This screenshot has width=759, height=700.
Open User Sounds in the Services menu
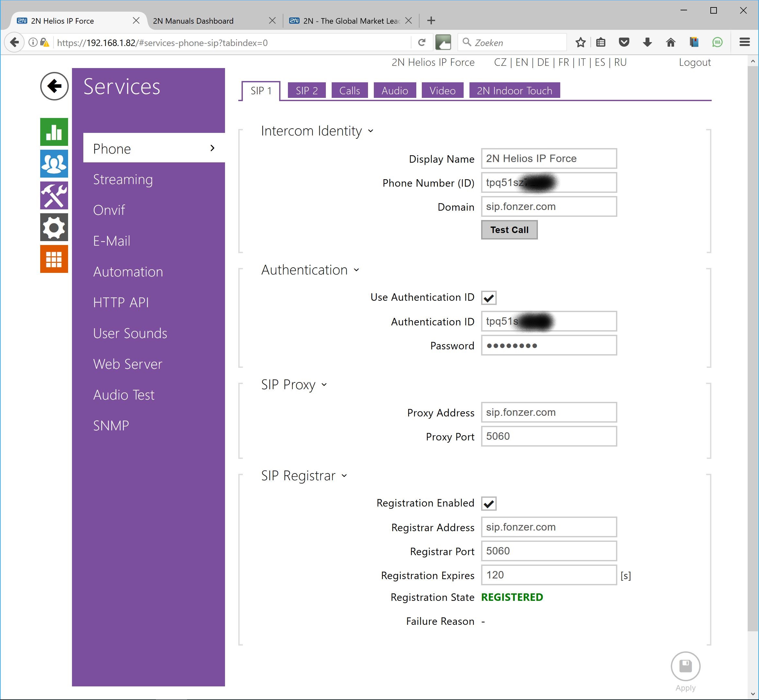130,333
